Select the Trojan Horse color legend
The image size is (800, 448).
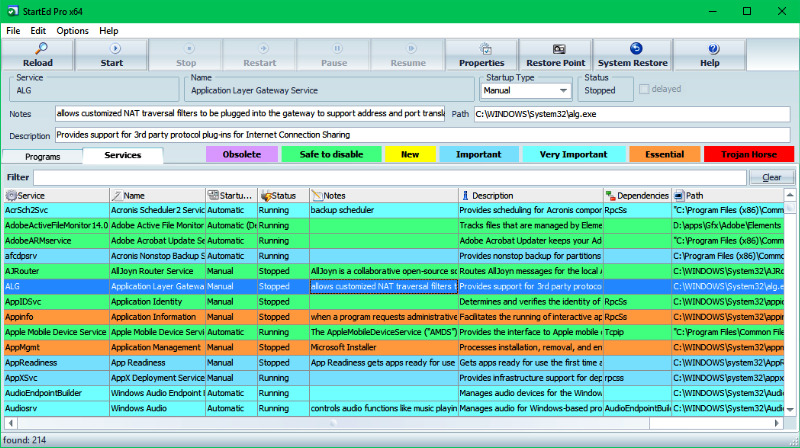click(x=748, y=154)
